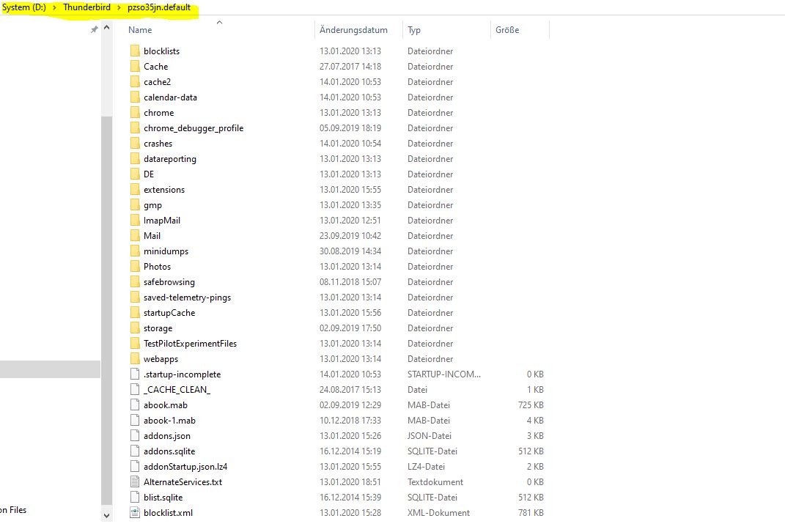Screen dimensions: 785x532
Task: Select the startupCache folder icon
Action: tap(135, 312)
